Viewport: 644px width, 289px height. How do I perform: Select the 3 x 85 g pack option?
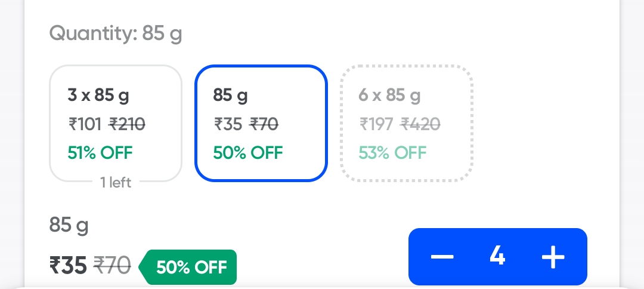tap(115, 122)
